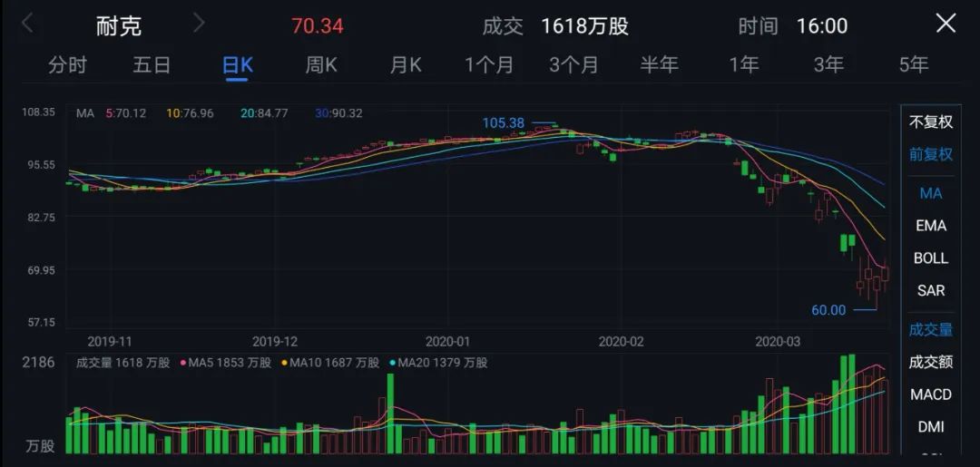Image resolution: width=980 pixels, height=467 pixels.
Task: Click the 2019-12 date axis label
Action: pos(274,342)
